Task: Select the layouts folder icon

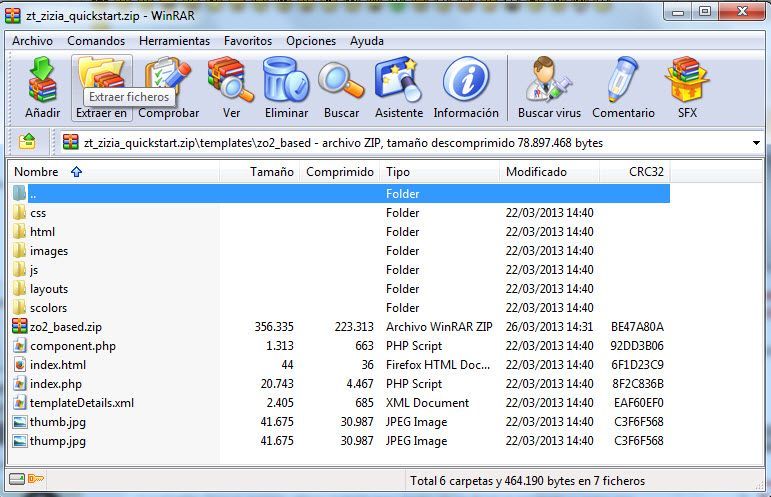Action: click(x=20, y=289)
